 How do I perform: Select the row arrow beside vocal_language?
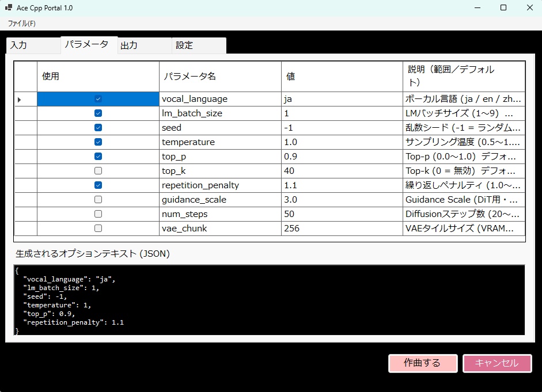[25, 99]
